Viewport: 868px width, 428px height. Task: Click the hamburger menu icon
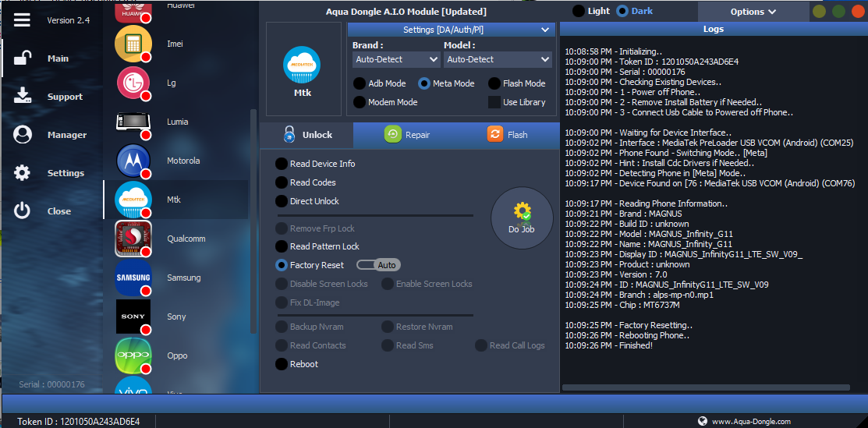[22, 19]
